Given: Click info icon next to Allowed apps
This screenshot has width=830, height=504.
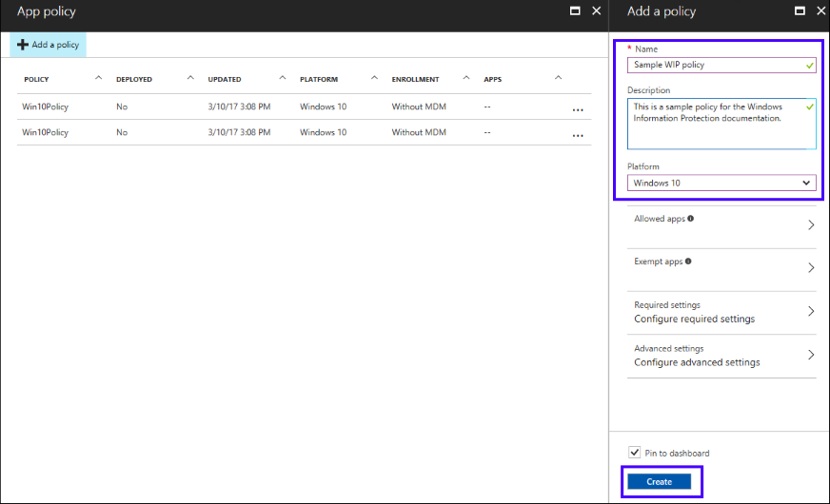Looking at the screenshot, I should coord(690,219).
